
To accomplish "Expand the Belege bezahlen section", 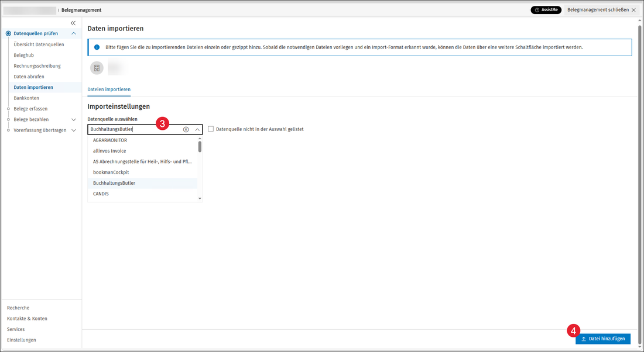I will (x=74, y=120).
